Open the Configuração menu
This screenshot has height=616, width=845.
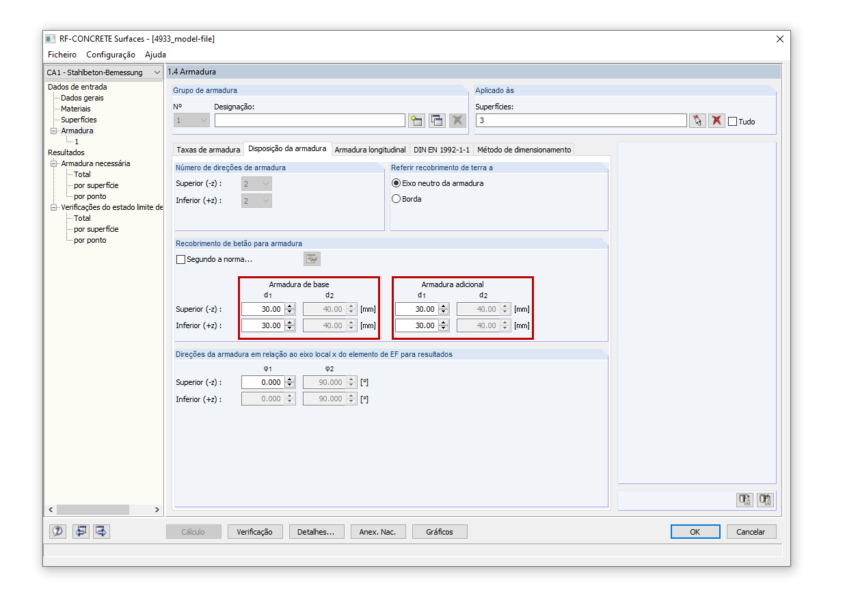tap(111, 55)
